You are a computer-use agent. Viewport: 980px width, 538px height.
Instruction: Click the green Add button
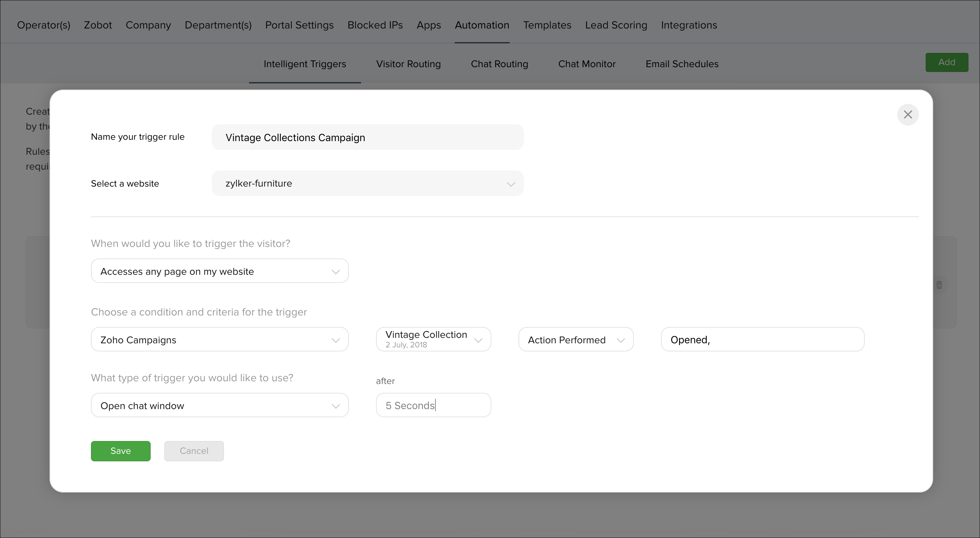coord(946,62)
